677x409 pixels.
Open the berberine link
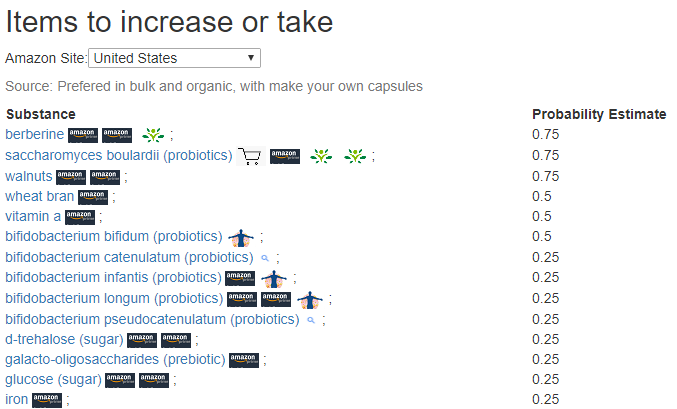pyautogui.click(x=35, y=135)
